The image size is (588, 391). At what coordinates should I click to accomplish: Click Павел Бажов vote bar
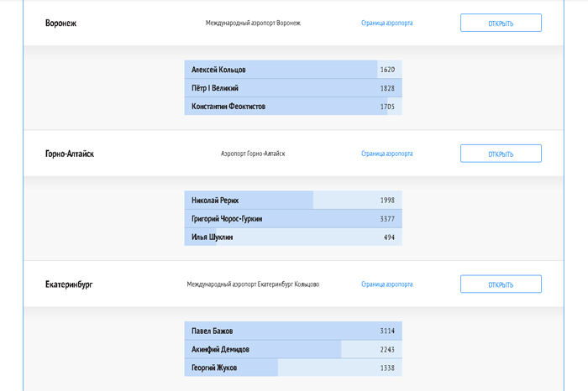[x=292, y=331]
